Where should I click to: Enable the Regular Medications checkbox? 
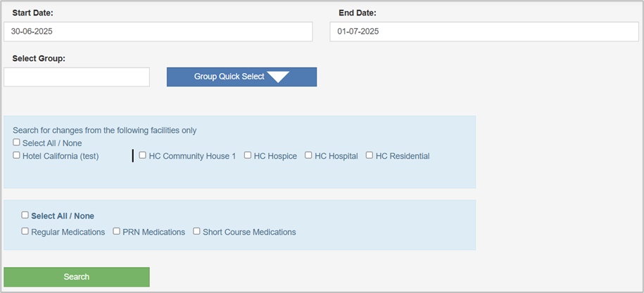coord(25,231)
